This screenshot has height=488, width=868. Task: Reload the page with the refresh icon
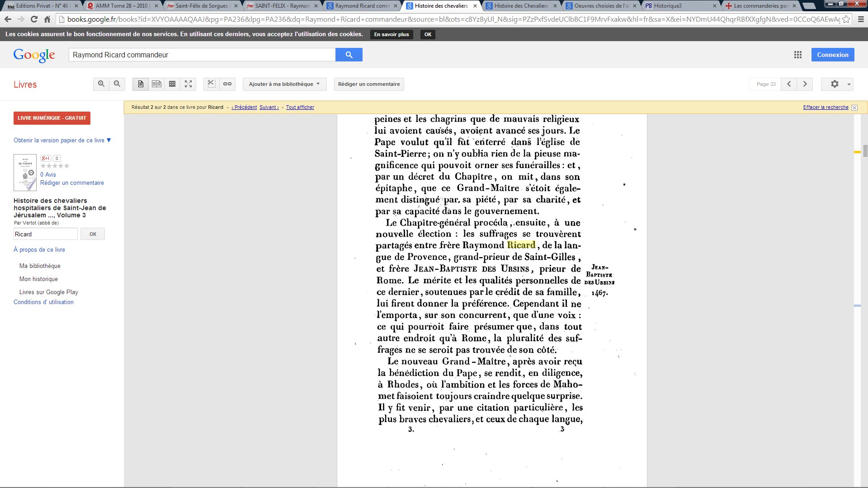click(x=34, y=19)
